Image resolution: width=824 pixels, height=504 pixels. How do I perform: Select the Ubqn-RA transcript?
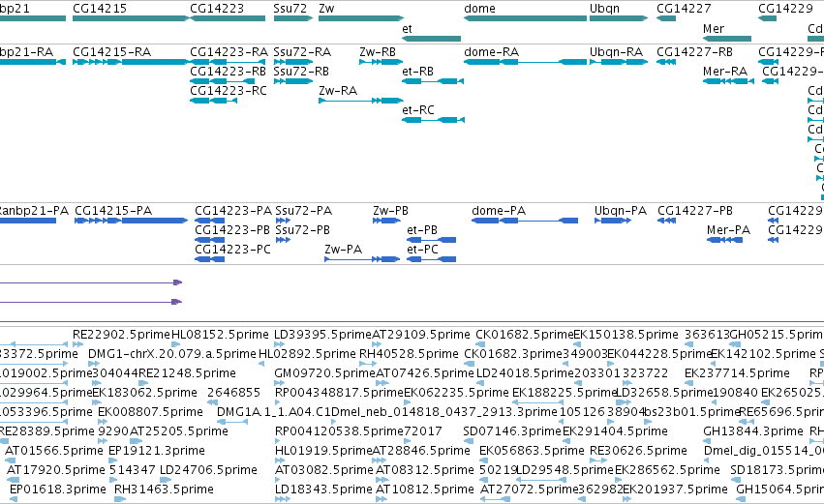(x=619, y=62)
